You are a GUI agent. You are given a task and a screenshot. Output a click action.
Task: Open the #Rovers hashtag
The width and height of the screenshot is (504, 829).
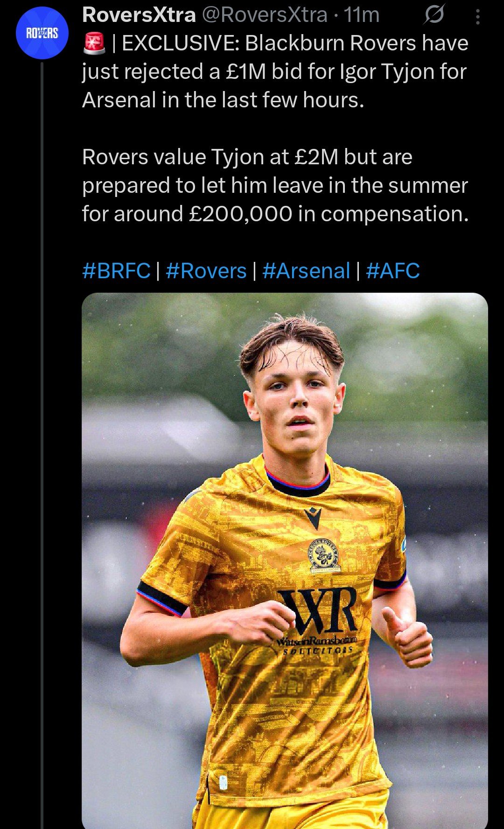click(x=206, y=271)
